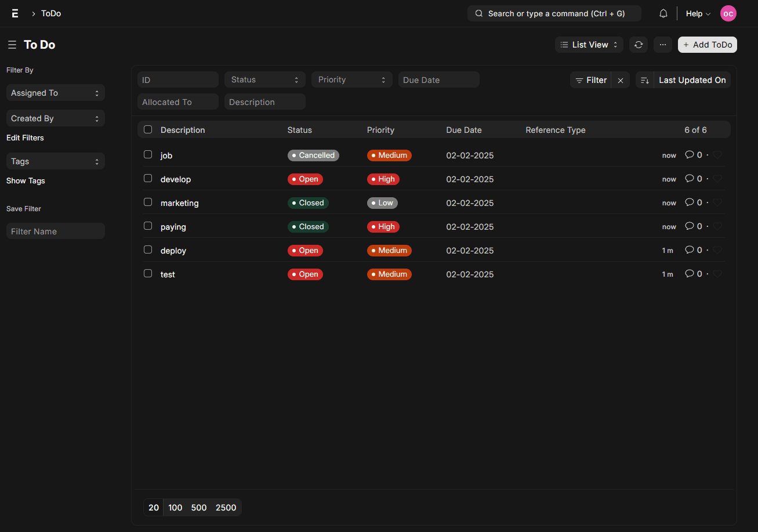Set page size to 2500
This screenshot has width=758, height=532.
click(226, 508)
